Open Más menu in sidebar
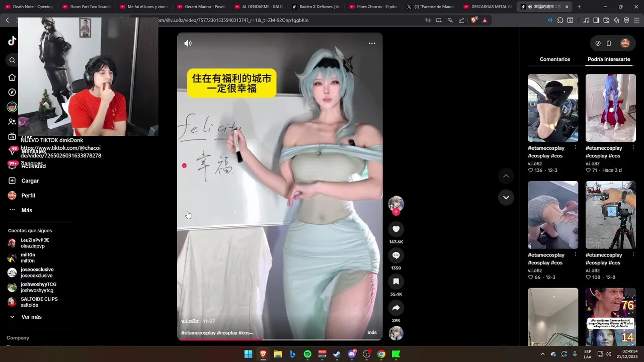Viewport: 644px width, 362px height. tap(20, 210)
